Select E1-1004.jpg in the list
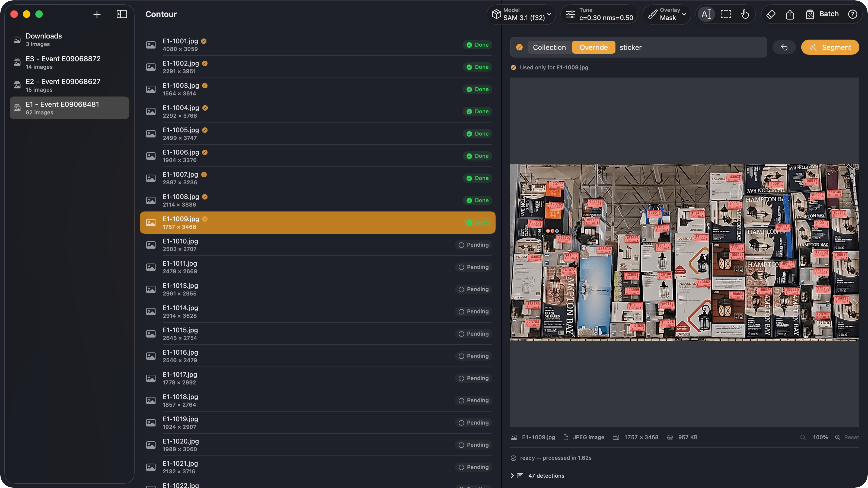 click(x=317, y=111)
